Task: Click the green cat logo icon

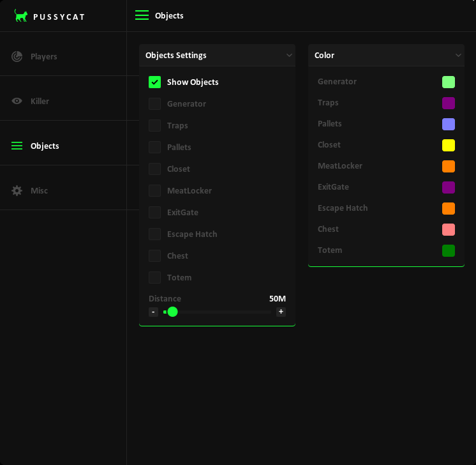Action: (21, 16)
